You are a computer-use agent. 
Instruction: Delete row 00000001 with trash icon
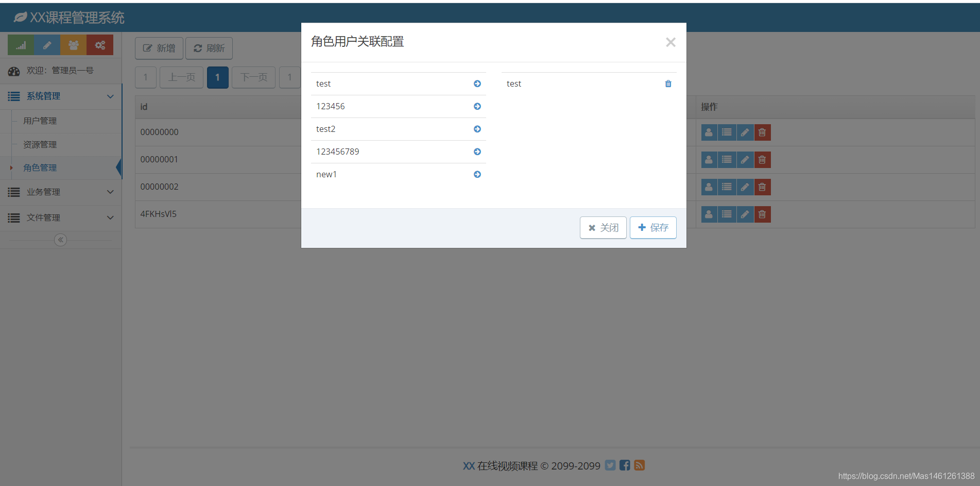762,160
